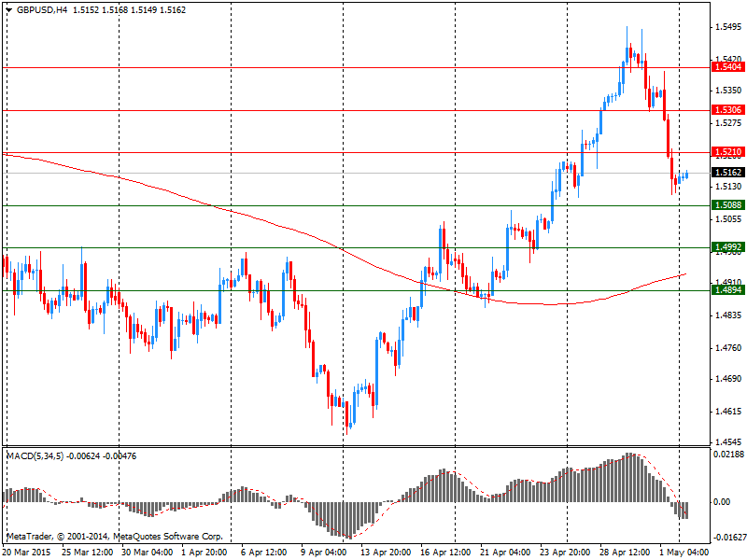The height and width of the screenshot is (560, 747).
Task: Click the 1.5306 red resistance level label
Action: [728, 110]
